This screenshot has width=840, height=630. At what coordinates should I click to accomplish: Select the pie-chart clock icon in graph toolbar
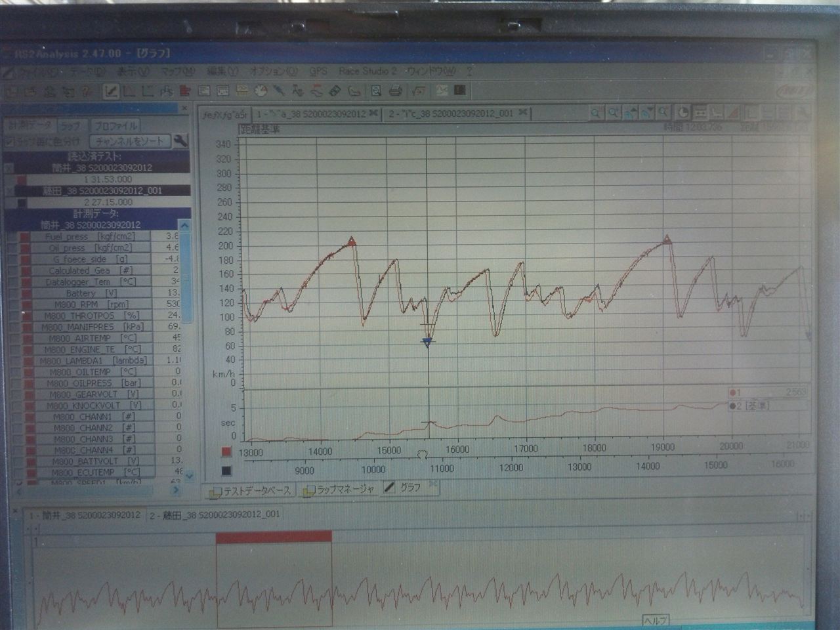(682, 113)
